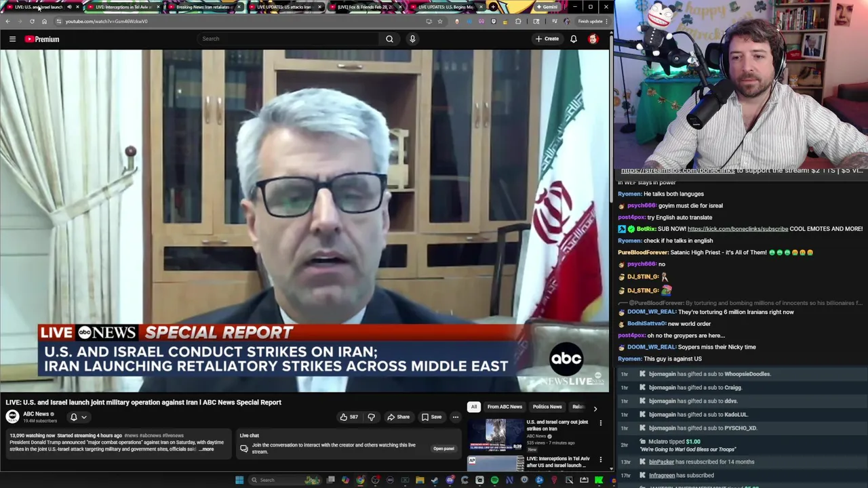Open the live chat panel
Image resolution: width=868 pixels, height=488 pixels.
coord(443,448)
